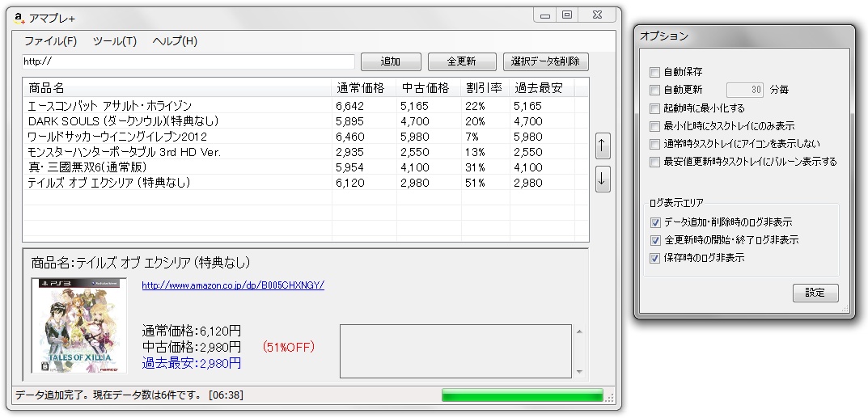Click the Tales of Xillia cover thumbnail
The image size is (868, 418).
(79, 325)
